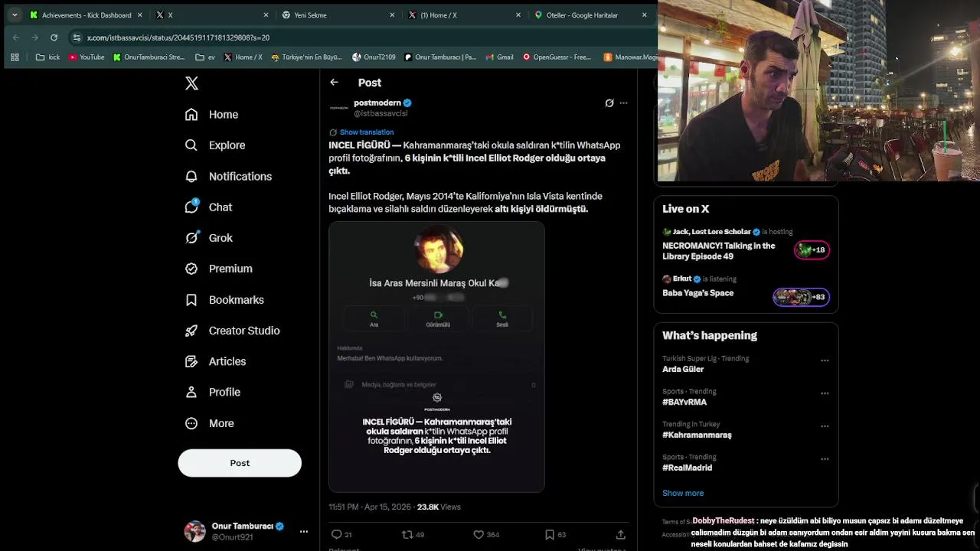Open Creator Studio
980x551 pixels.
pos(233,331)
